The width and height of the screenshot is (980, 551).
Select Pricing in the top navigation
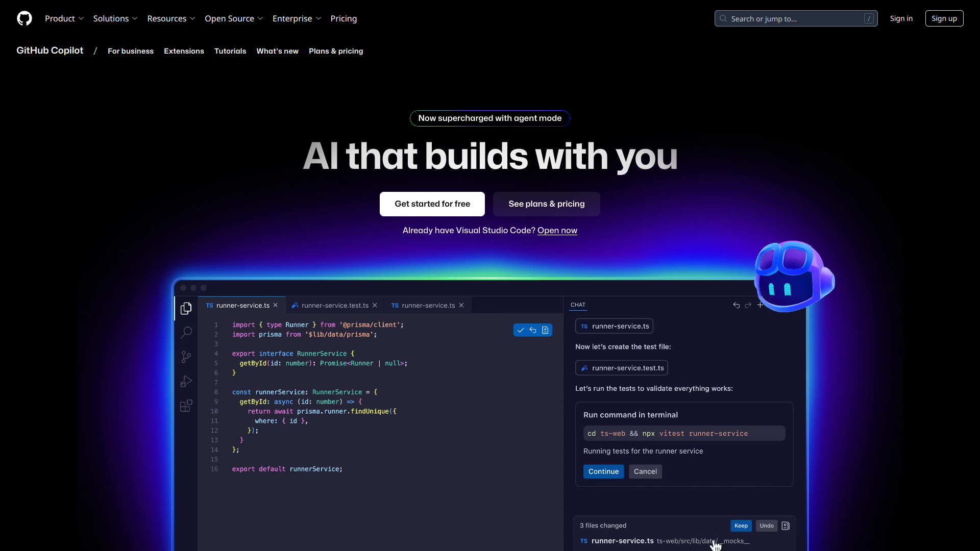pos(344,18)
